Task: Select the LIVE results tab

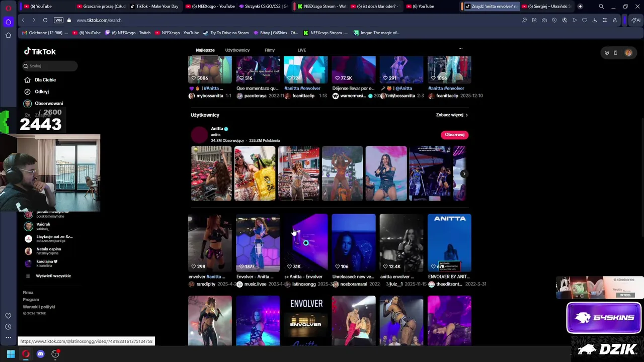Action: coord(302,50)
